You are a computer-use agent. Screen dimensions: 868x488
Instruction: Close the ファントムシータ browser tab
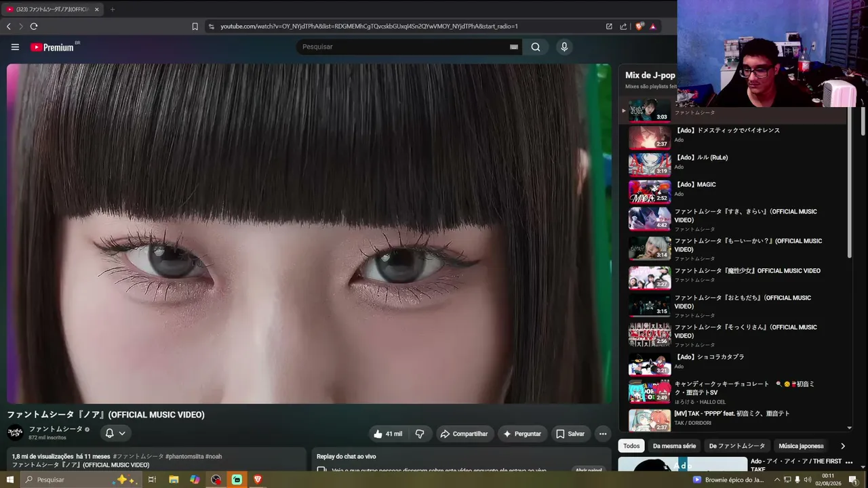96,9
